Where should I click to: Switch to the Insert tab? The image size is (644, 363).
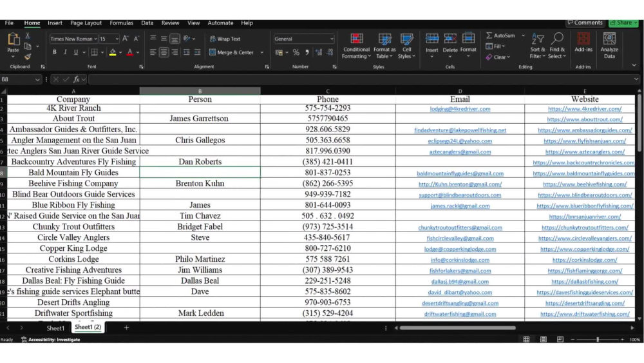[x=55, y=23]
